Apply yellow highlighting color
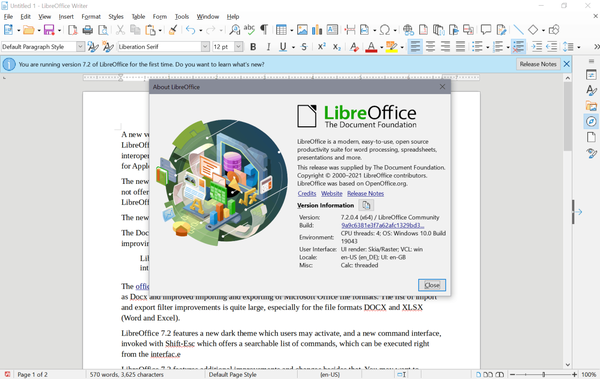 pyautogui.click(x=392, y=47)
